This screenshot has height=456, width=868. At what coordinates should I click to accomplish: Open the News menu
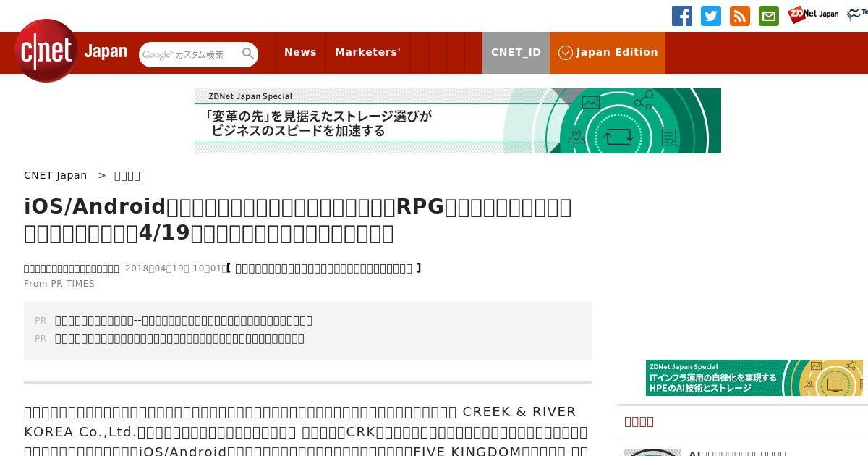pos(300,53)
